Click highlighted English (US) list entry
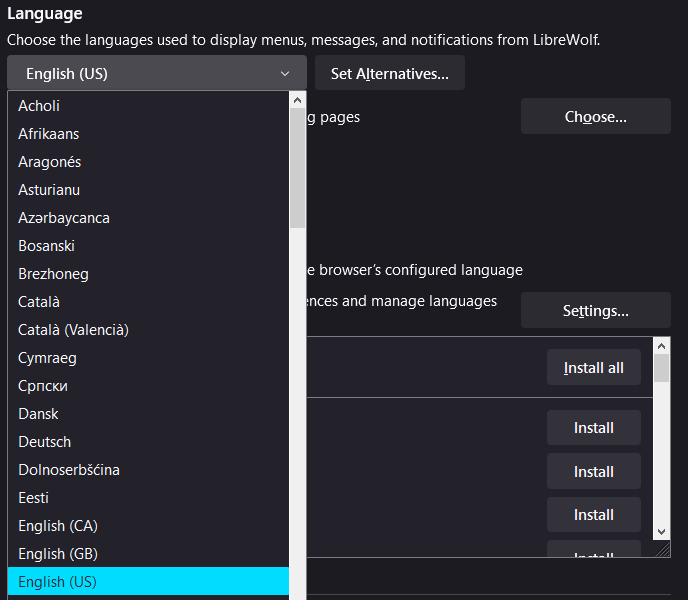Image resolution: width=688 pixels, height=600 pixels. (58, 582)
